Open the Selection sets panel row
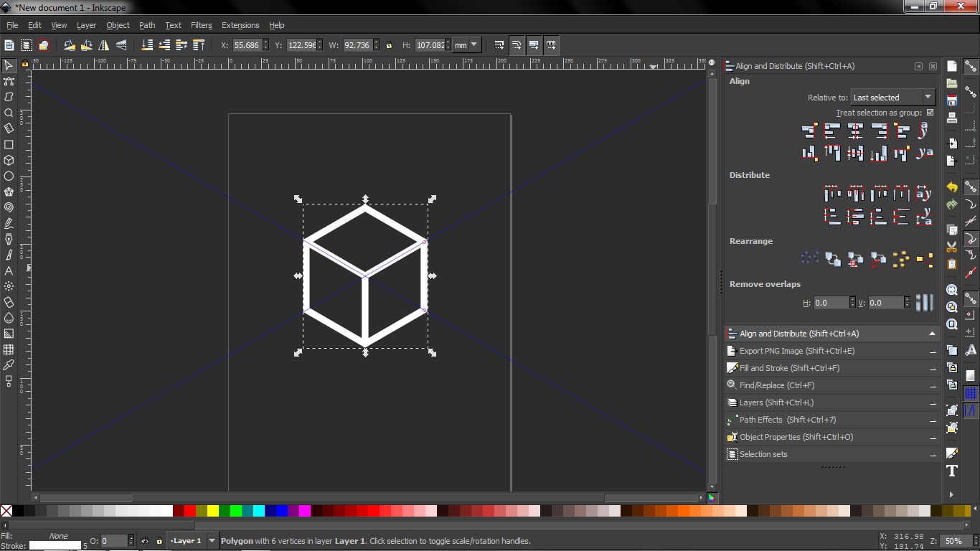Viewport: 980px width, 551px height. pos(832,454)
